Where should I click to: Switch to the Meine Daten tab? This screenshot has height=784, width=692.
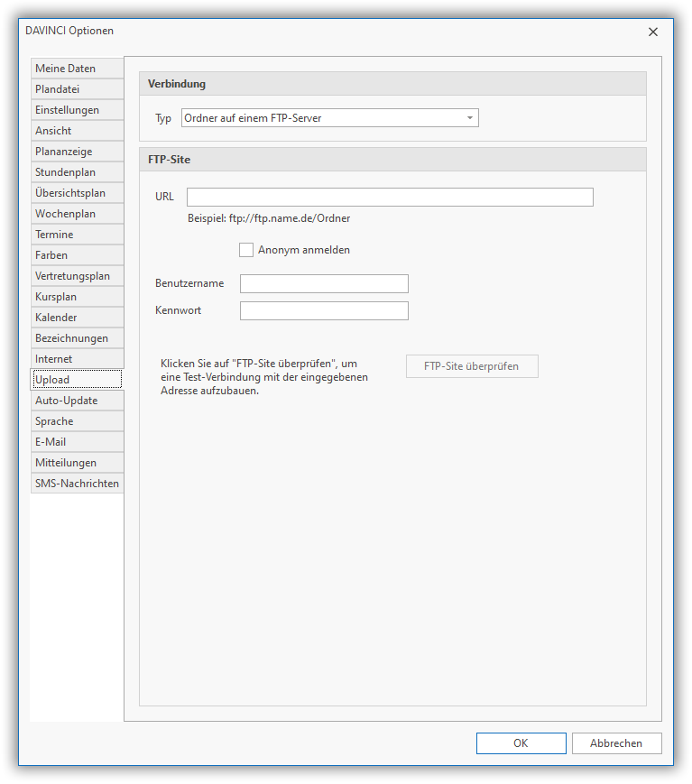coord(76,69)
